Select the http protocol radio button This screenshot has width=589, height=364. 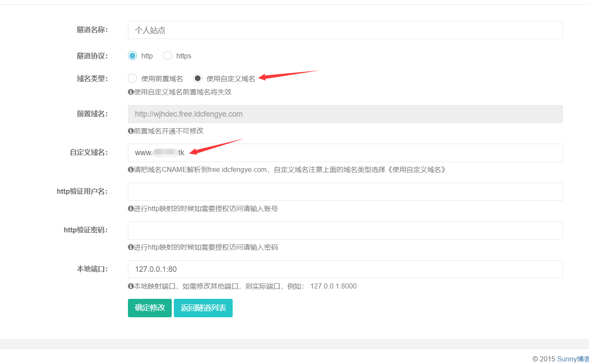(133, 56)
